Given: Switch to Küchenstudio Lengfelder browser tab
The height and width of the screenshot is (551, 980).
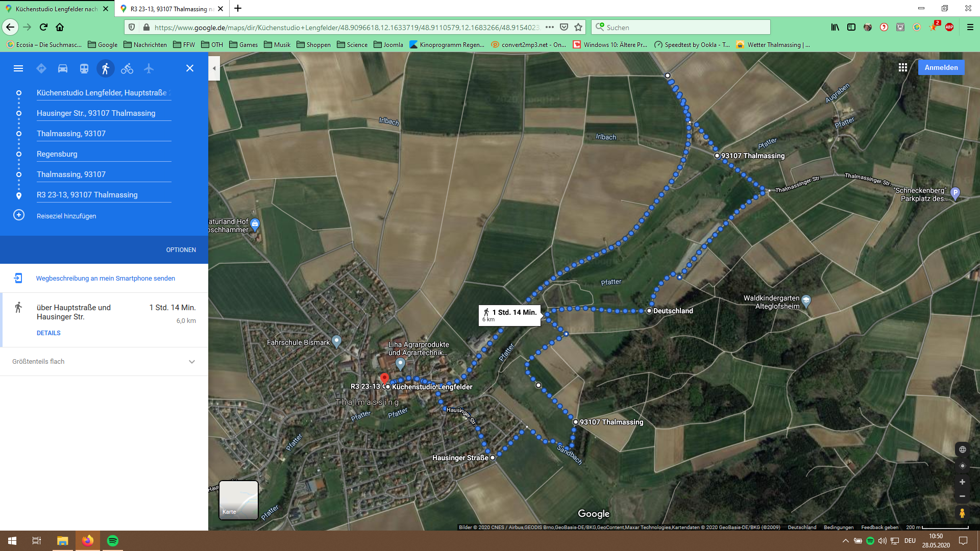Looking at the screenshot, I should point(56,9).
